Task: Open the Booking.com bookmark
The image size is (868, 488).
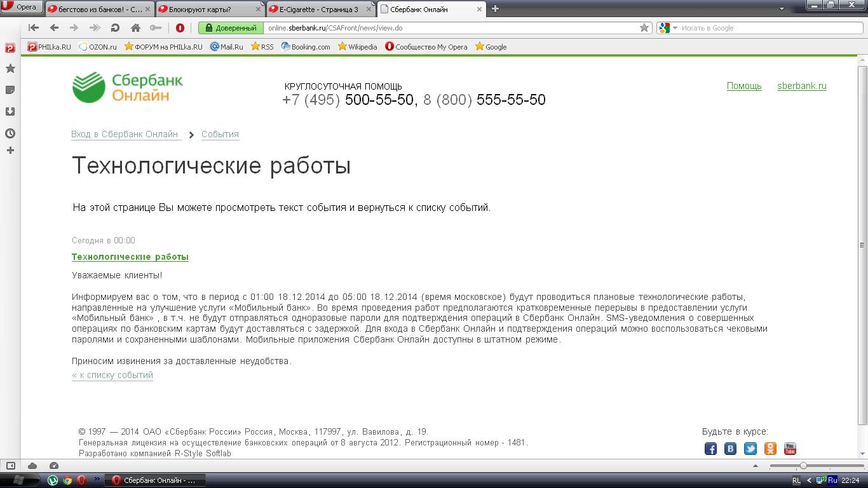Action: pos(306,47)
